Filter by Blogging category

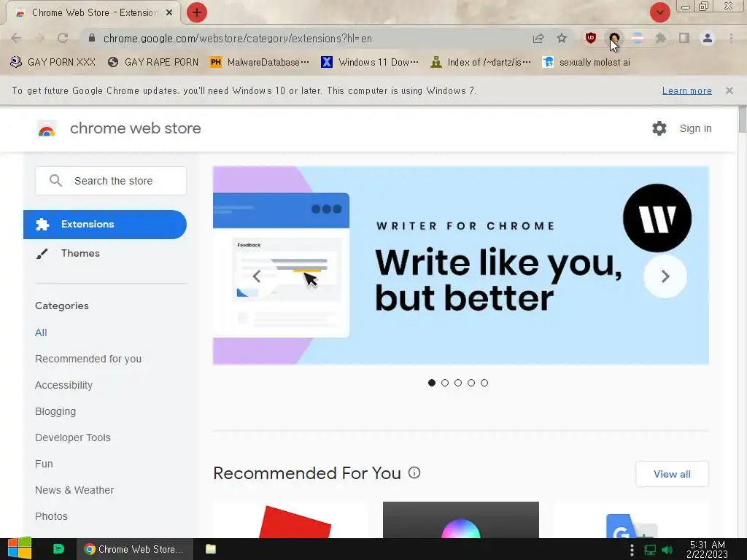(x=55, y=411)
